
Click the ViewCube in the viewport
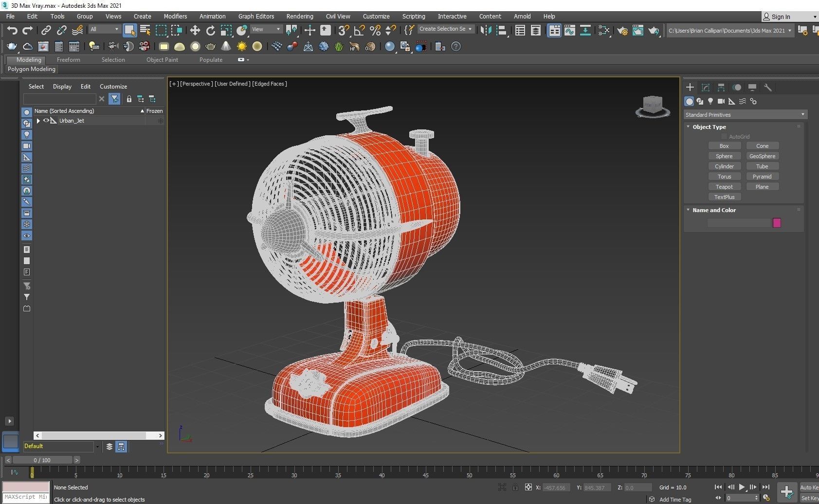click(653, 106)
